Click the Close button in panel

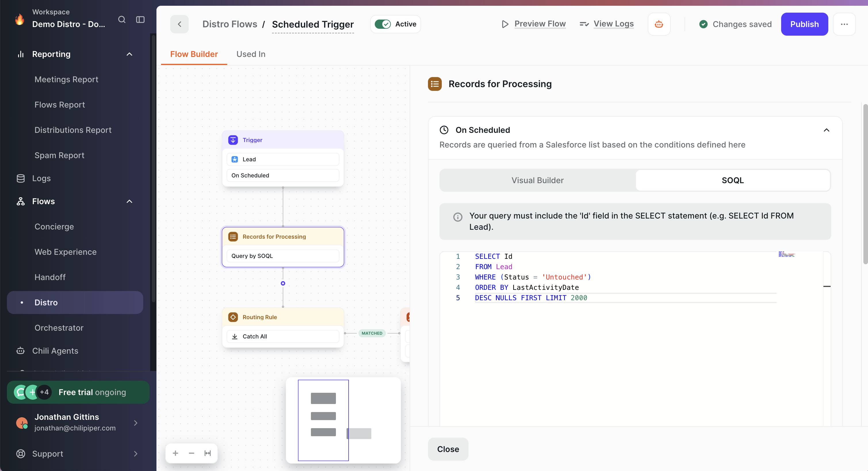(x=448, y=449)
